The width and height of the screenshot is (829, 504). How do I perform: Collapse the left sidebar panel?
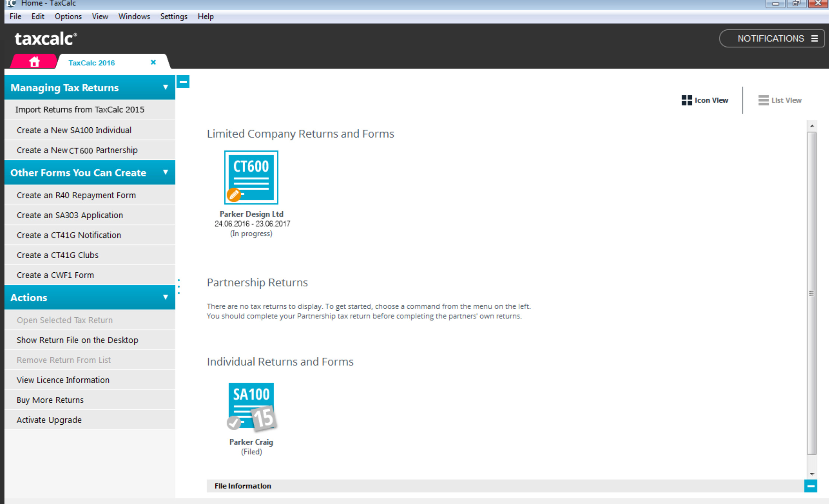click(183, 82)
